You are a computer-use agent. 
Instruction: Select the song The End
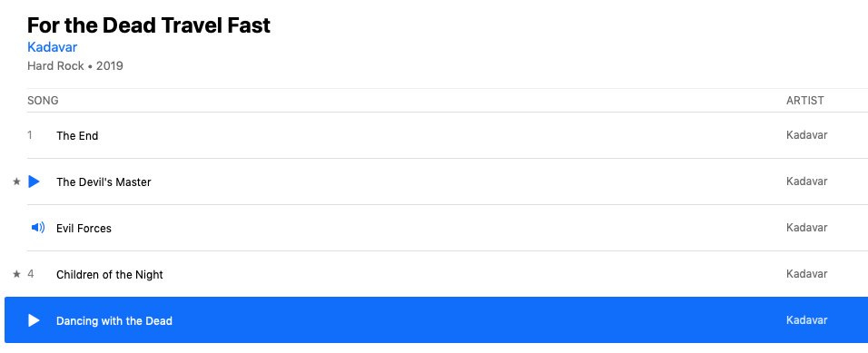tap(77, 135)
